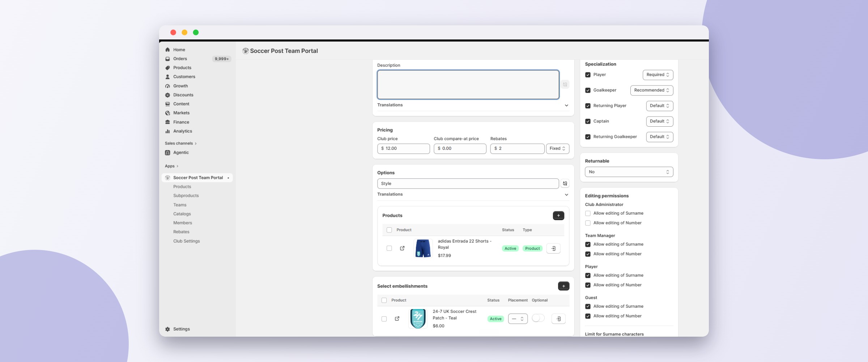
Task: Uncheck the Captain specialization checkbox
Action: click(x=588, y=121)
